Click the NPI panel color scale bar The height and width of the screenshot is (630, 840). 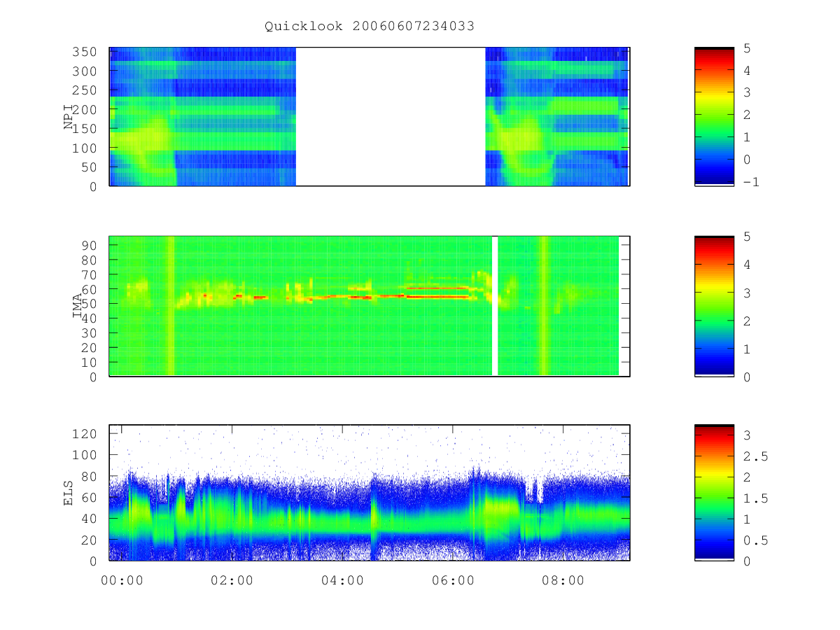pos(714,117)
